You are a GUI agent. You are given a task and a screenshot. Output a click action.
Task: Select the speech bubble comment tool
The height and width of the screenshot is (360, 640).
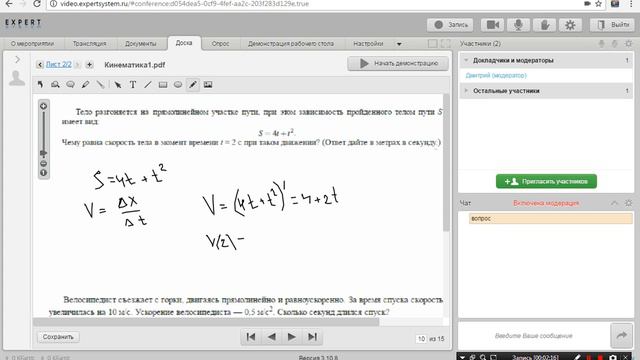(x=70, y=84)
